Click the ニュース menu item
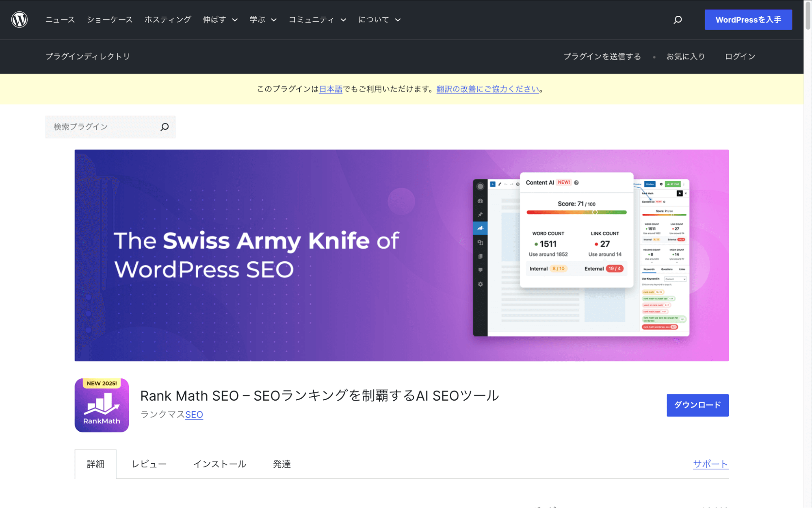Image resolution: width=812 pixels, height=508 pixels. (x=60, y=20)
